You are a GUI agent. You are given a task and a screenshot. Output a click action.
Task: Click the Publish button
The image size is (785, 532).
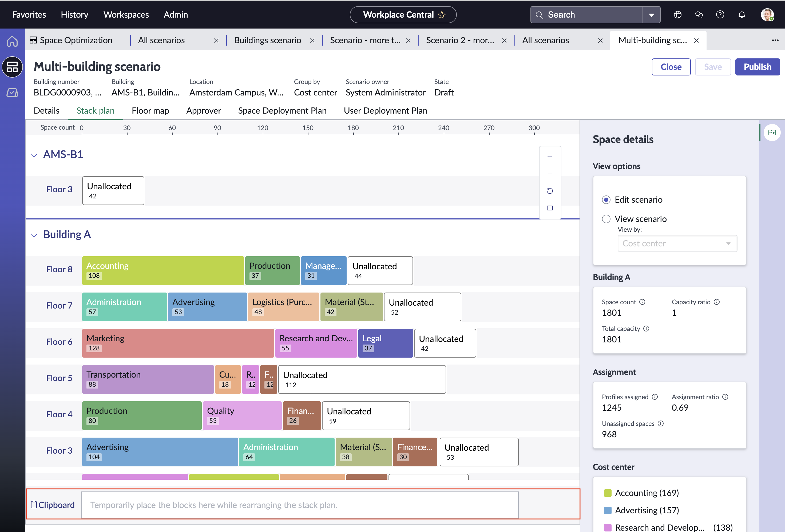point(757,67)
